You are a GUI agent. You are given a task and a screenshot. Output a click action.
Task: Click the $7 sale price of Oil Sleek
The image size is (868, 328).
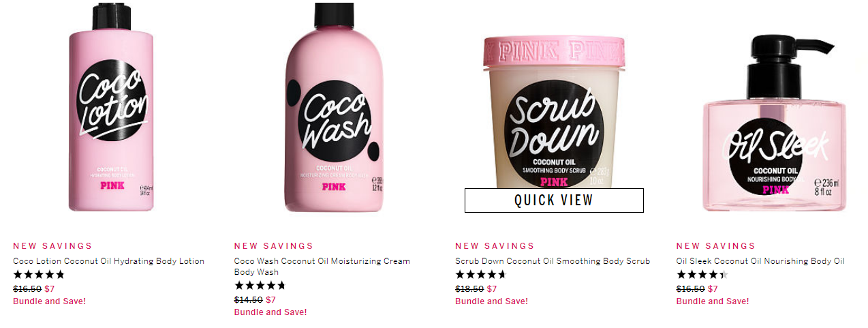coord(713,289)
